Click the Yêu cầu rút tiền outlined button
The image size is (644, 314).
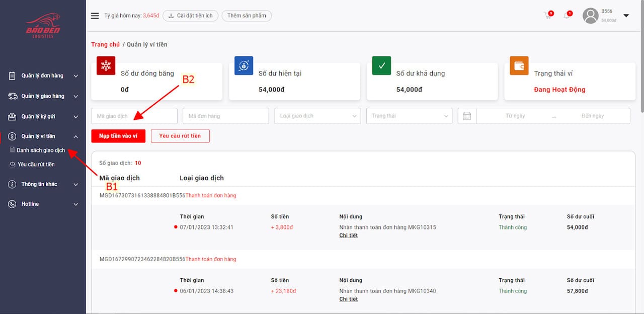pyautogui.click(x=180, y=136)
